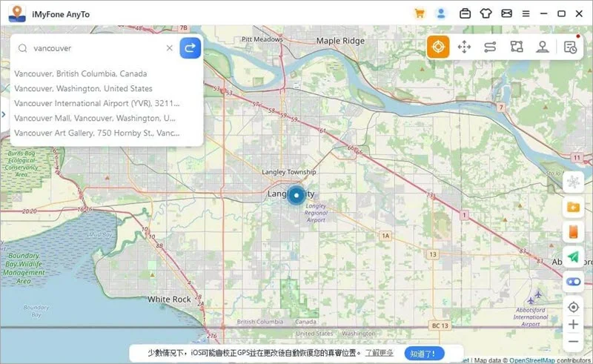The width and height of the screenshot is (593, 364).
Task: Select Two-spot route mode icon
Action: point(490,47)
